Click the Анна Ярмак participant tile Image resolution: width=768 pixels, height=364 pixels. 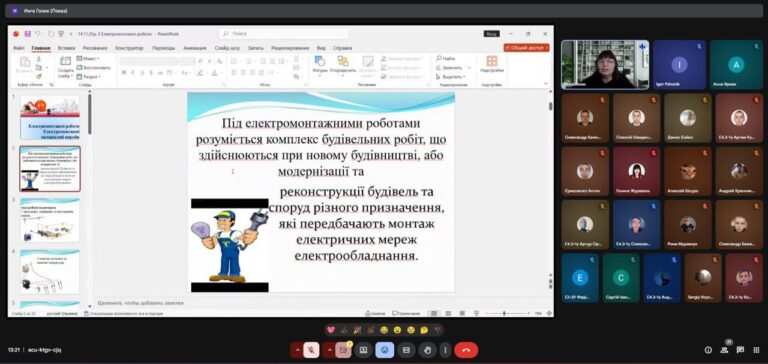tap(736, 65)
